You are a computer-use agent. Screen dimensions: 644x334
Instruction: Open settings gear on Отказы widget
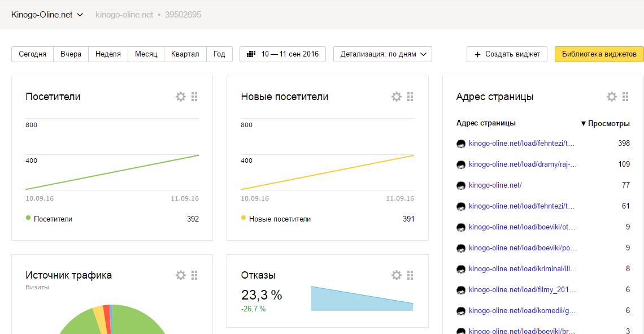tap(397, 275)
